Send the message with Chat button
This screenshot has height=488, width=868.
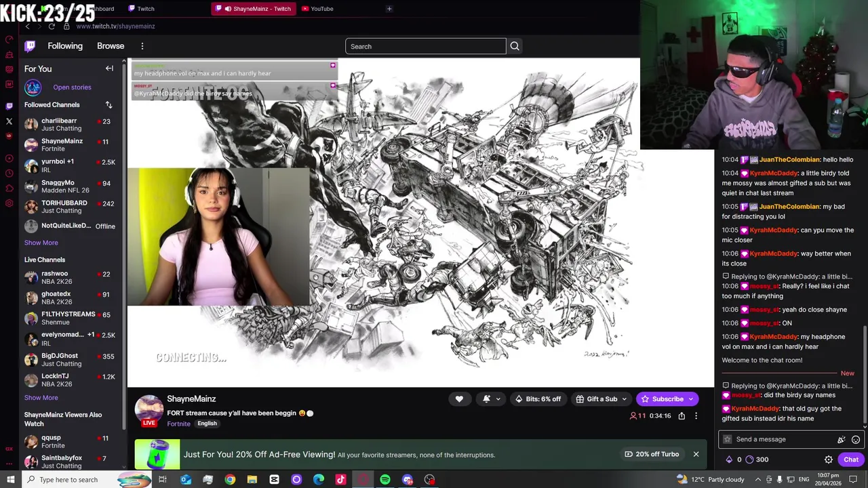(x=851, y=460)
